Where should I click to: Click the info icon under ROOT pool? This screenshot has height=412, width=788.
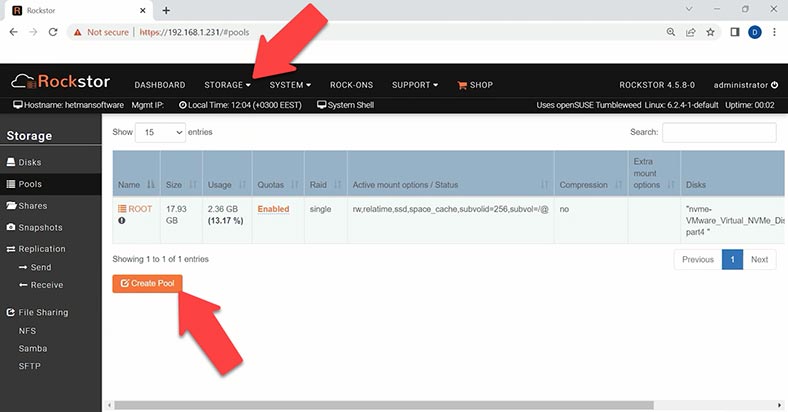122,221
